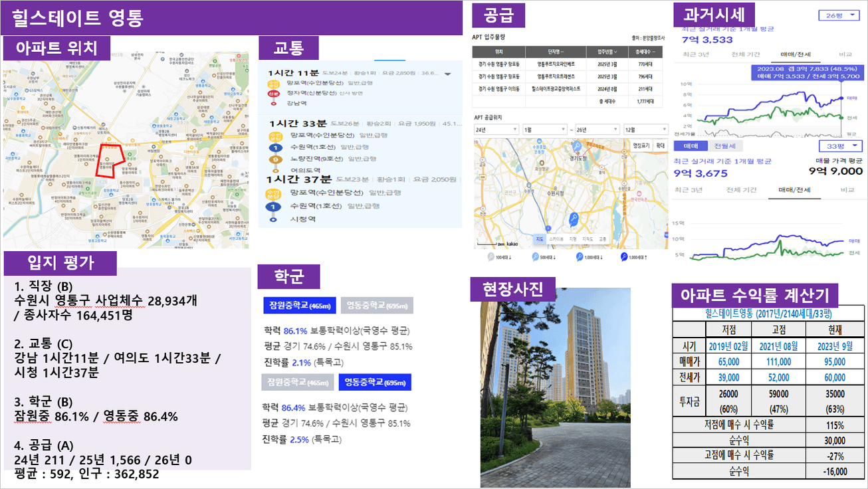Viewport: 868px width, 489px height.
Task: Open the 1월 start month dropdown
Action: pyautogui.click(x=544, y=129)
